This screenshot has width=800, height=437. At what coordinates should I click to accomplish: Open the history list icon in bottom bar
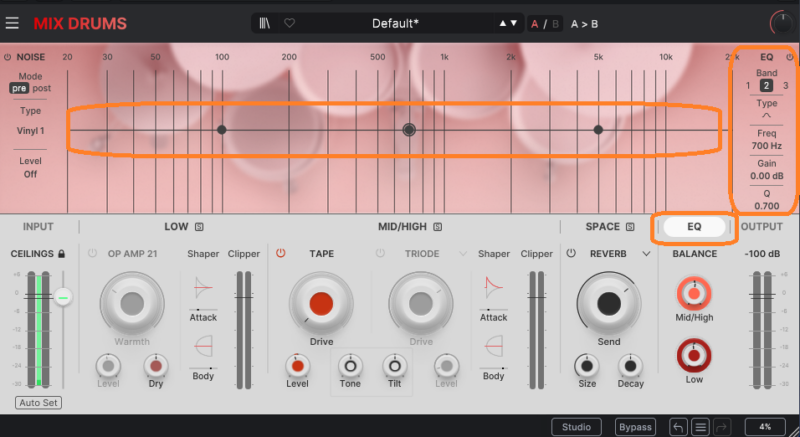pyautogui.click(x=701, y=426)
